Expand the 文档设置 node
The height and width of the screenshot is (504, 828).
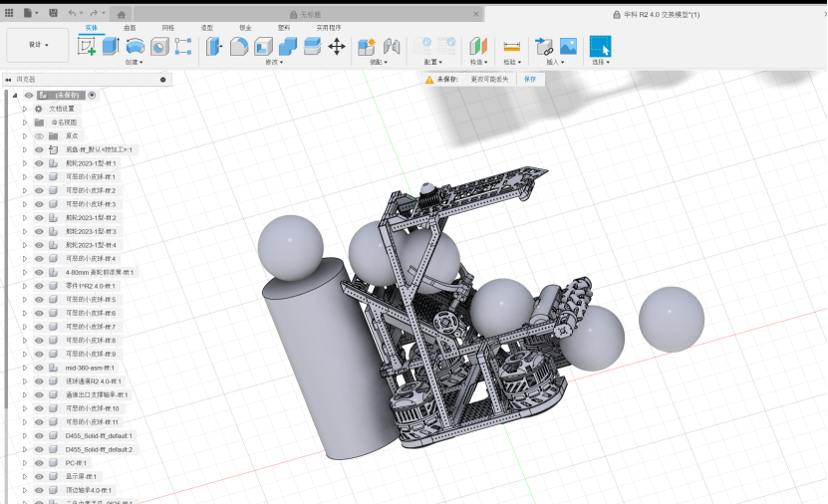pos(24,109)
